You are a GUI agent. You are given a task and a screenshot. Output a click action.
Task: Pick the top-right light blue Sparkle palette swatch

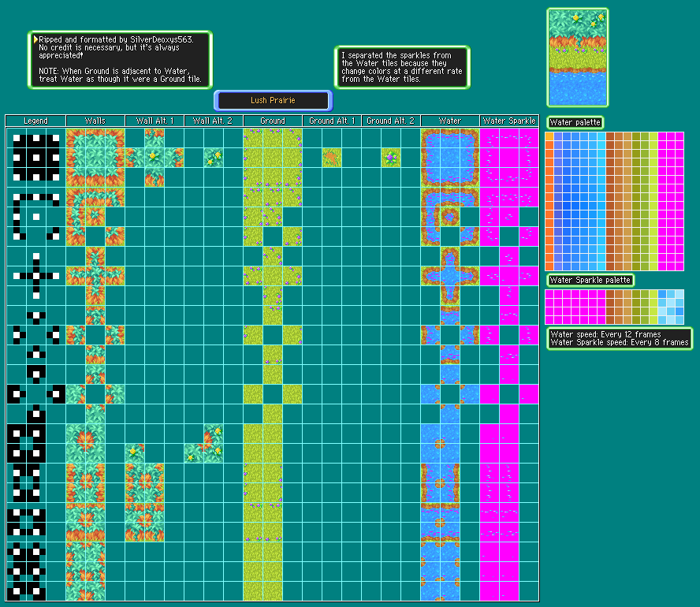(680, 294)
